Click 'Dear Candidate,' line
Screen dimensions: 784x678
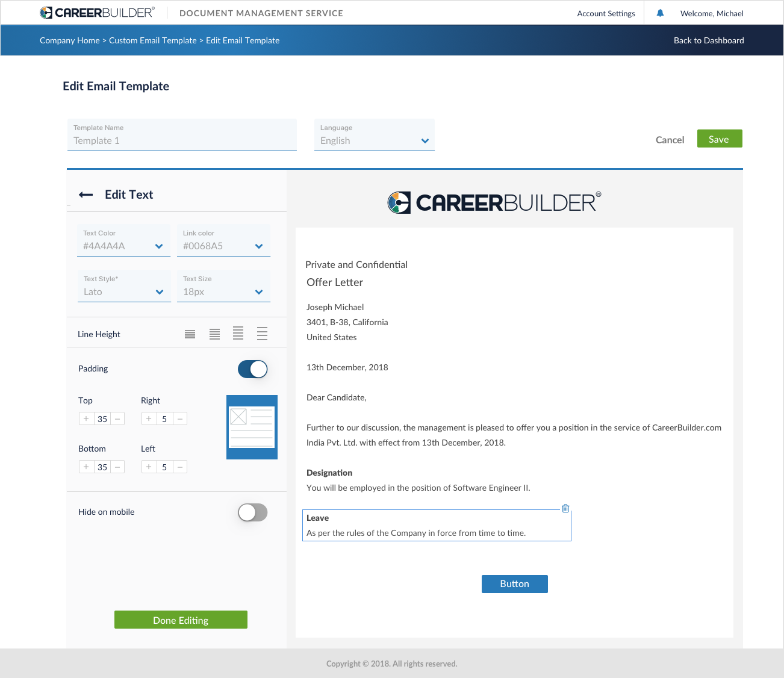coord(337,397)
